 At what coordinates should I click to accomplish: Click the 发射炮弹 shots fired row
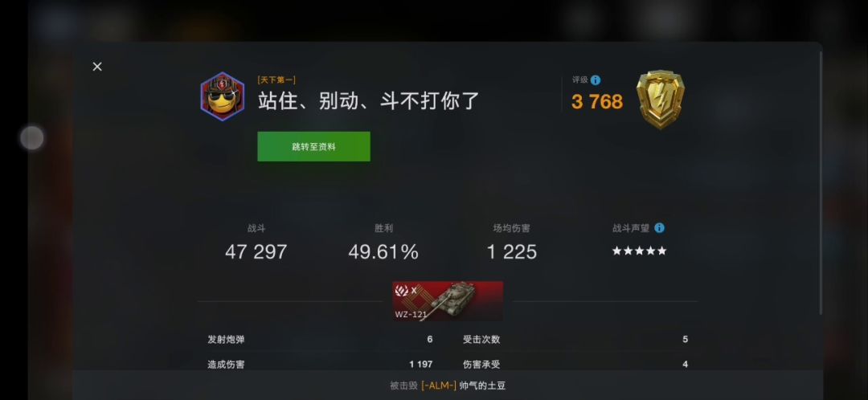tap(320, 339)
